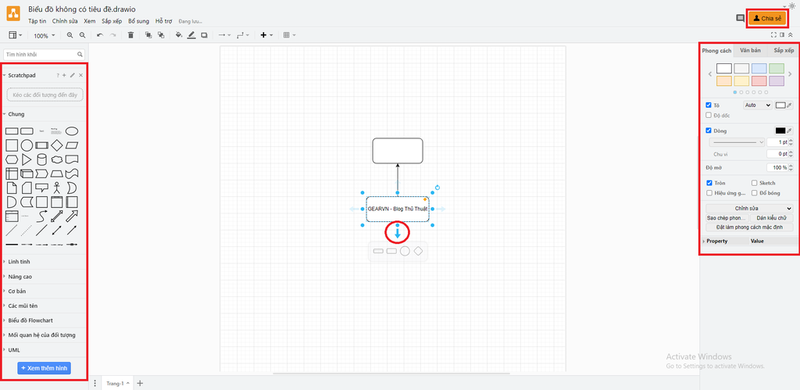Viewport: 800px width, 390px height.
Task: Open the line pattern dropdown
Action: click(x=737, y=142)
